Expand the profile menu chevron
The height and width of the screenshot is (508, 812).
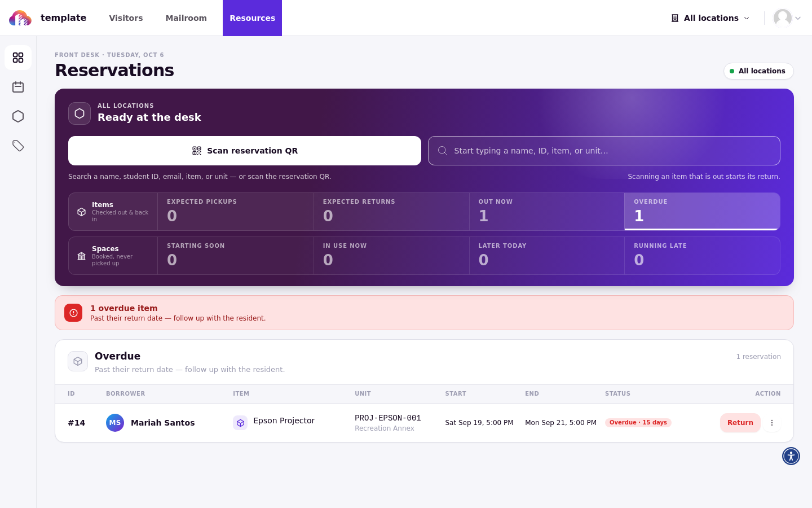798,18
